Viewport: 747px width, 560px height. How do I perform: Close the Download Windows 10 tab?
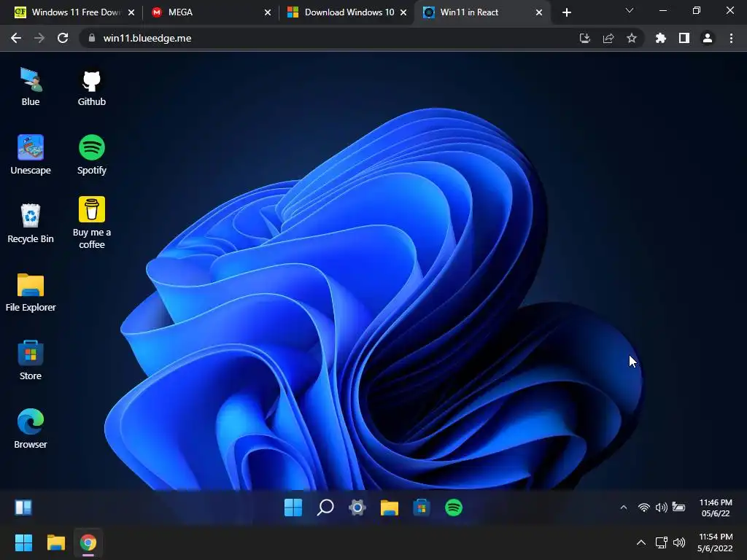(x=403, y=12)
